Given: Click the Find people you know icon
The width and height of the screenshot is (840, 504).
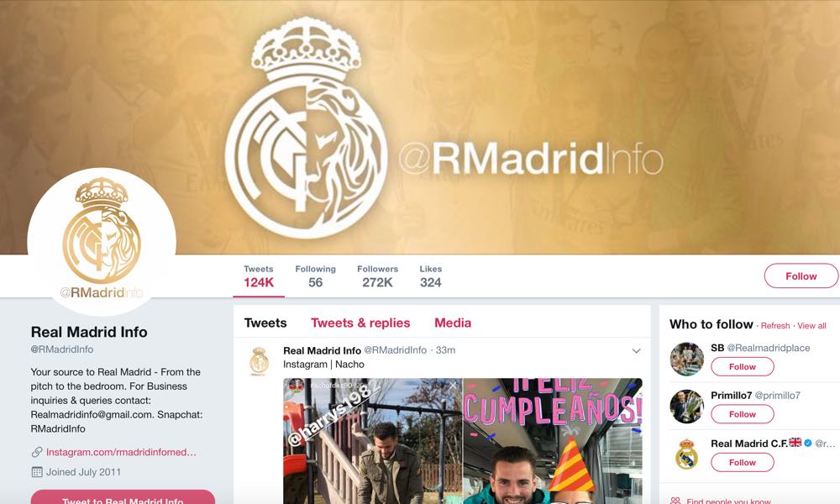Looking at the screenshot, I should click(675, 501).
